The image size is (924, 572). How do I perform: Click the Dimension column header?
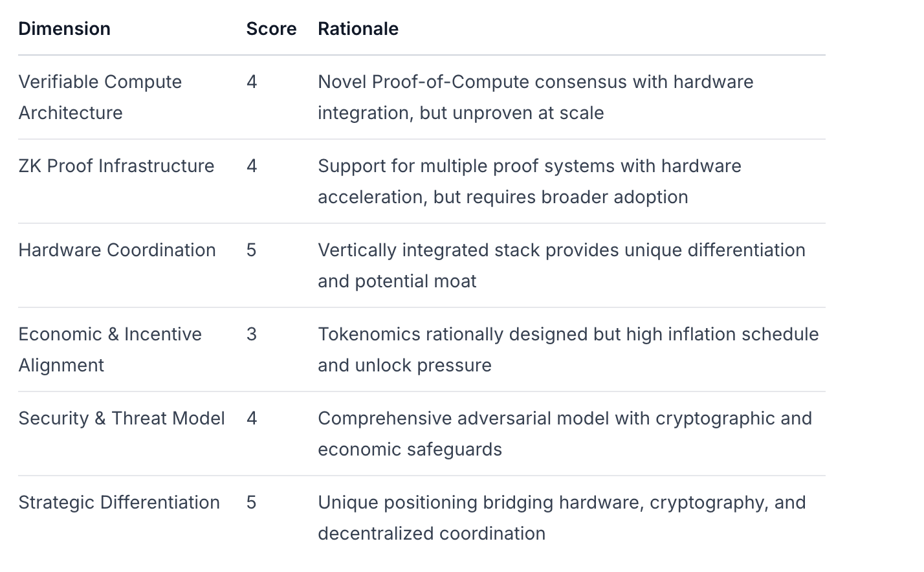[x=65, y=28]
